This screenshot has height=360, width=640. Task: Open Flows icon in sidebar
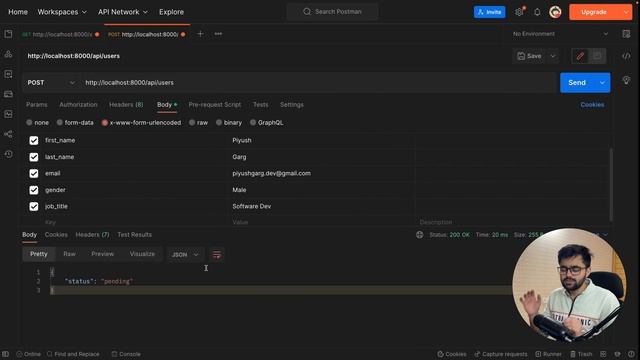click(x=8, y=134)
